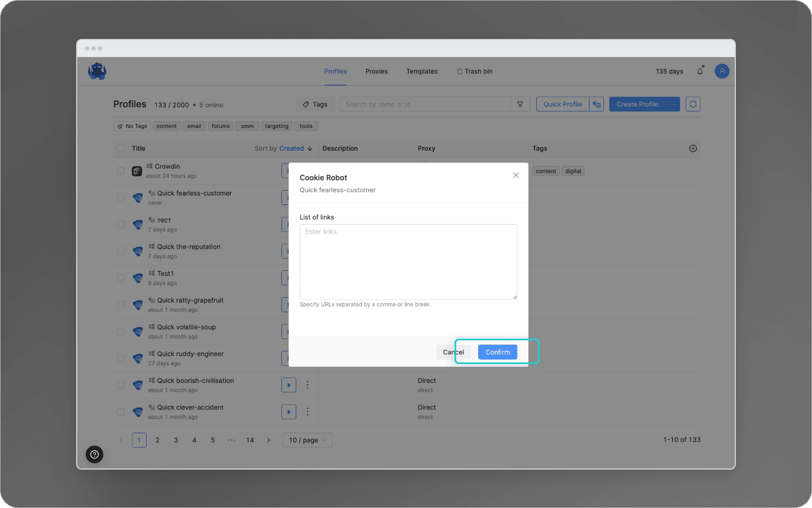
Task: Check the Quick ruddy-engineer checkbox
Action: [x=121, y=358]
